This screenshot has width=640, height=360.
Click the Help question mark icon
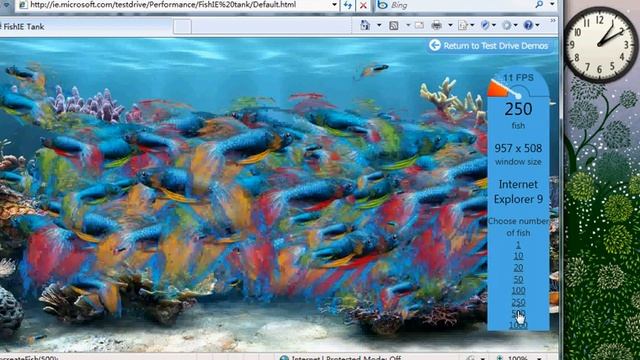528,25
